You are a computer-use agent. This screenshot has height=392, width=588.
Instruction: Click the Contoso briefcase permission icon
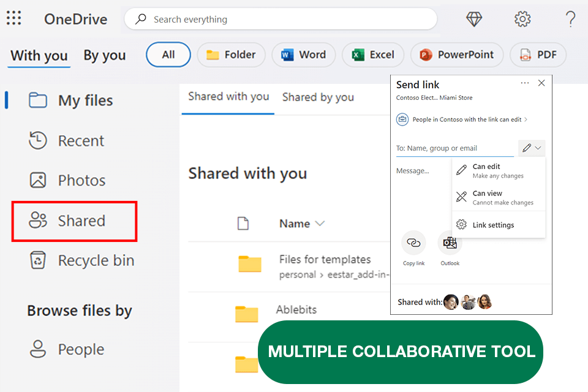[402, 119]
